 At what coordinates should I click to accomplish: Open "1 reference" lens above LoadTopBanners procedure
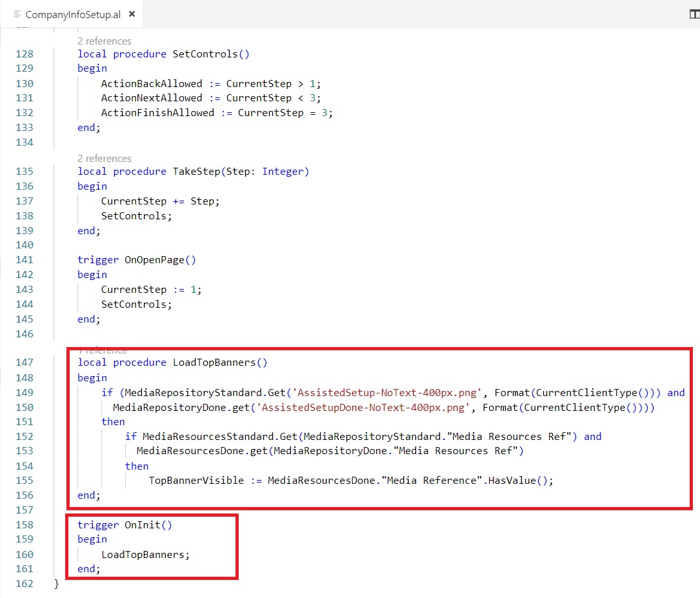tap(103, 350)
